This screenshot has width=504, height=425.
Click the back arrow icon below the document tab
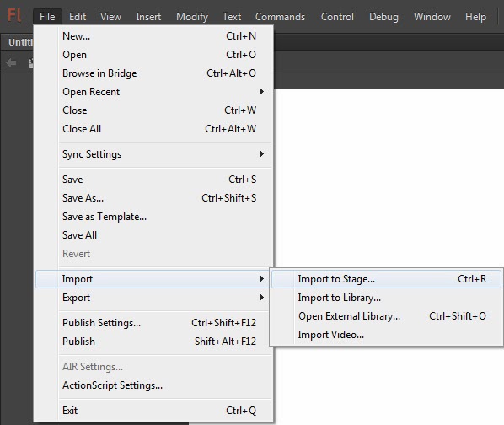pyautogui.click(x=11, y=62)
